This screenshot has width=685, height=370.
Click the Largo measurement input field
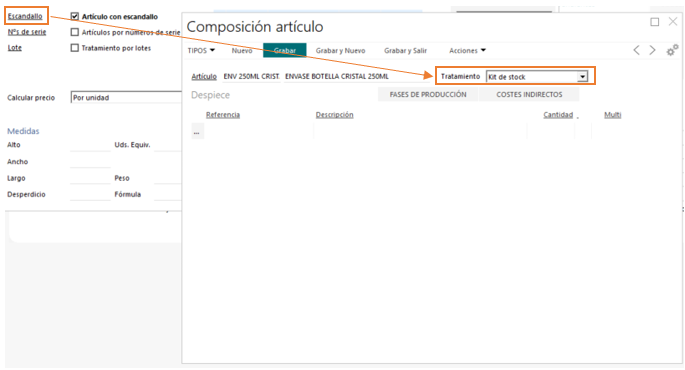coord(90,179)
